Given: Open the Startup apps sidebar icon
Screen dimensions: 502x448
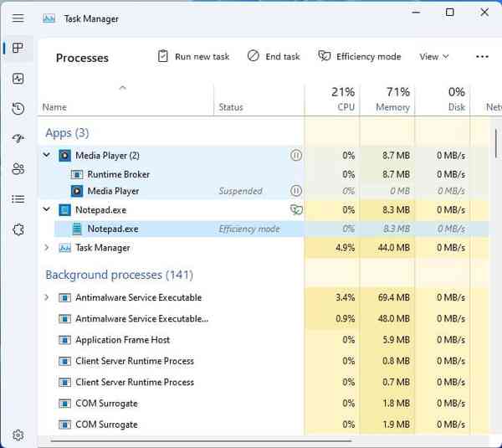Looking at the screenshot, I should [x=18, y=138].
